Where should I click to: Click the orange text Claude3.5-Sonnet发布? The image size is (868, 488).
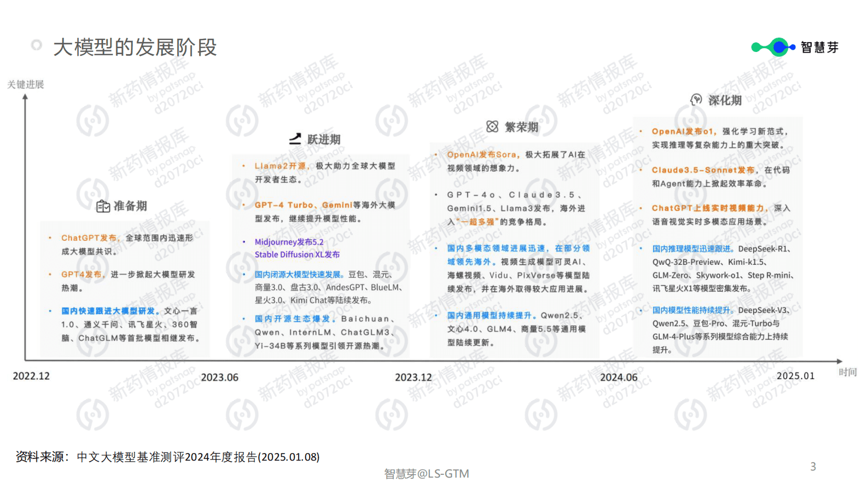click(x=703, y=170)
